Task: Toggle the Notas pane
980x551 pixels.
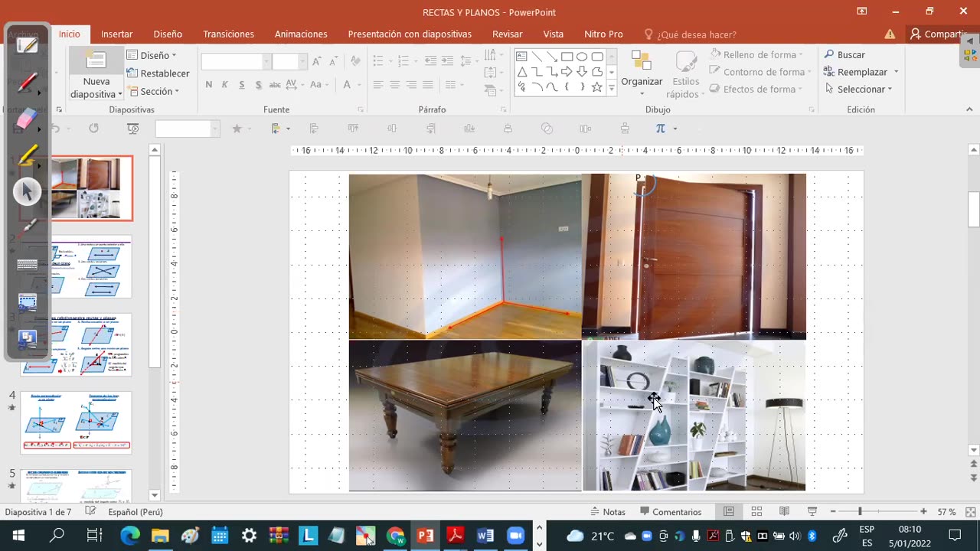Action: [x=608, y=512]
